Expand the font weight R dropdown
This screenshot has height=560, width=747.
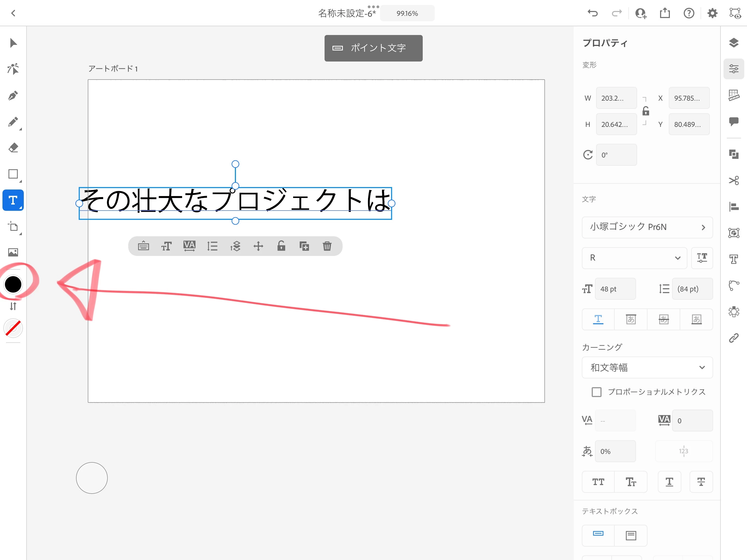click(x=634, y=258)
